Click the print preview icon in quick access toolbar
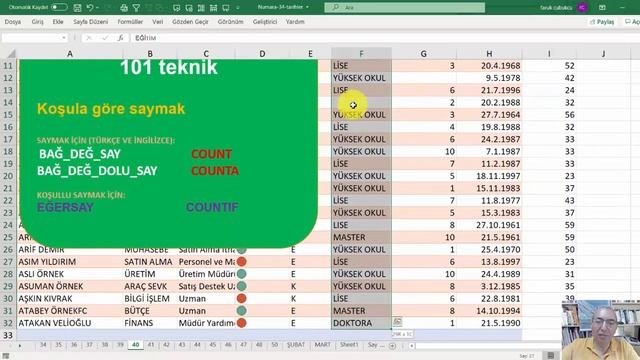Viewport: 640px width, 360px height. 124,7
